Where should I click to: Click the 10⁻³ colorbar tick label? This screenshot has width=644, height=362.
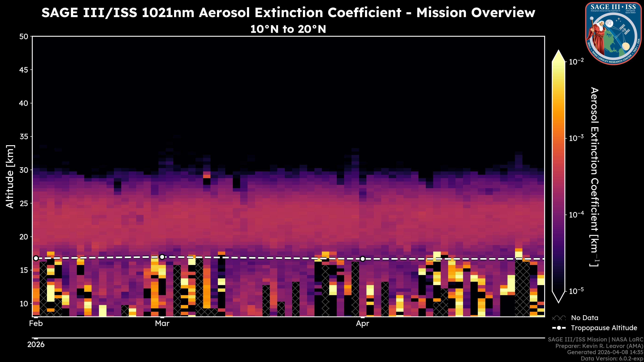pyautogui.click(x=576, y=138)
